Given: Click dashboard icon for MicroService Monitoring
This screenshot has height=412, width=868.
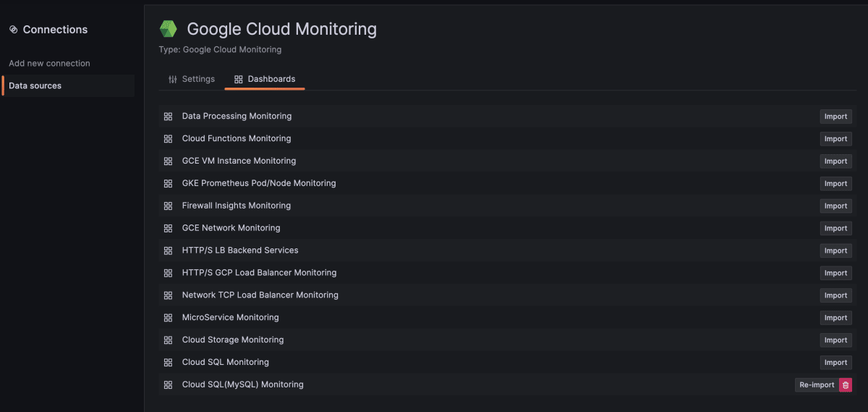Looking at the screenshot, I should 168,318.
